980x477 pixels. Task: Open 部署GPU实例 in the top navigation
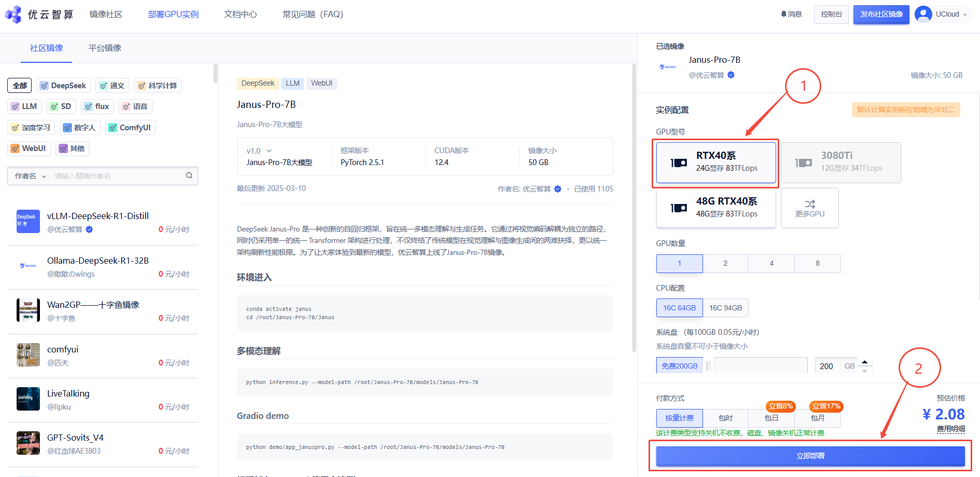point(173,14)
